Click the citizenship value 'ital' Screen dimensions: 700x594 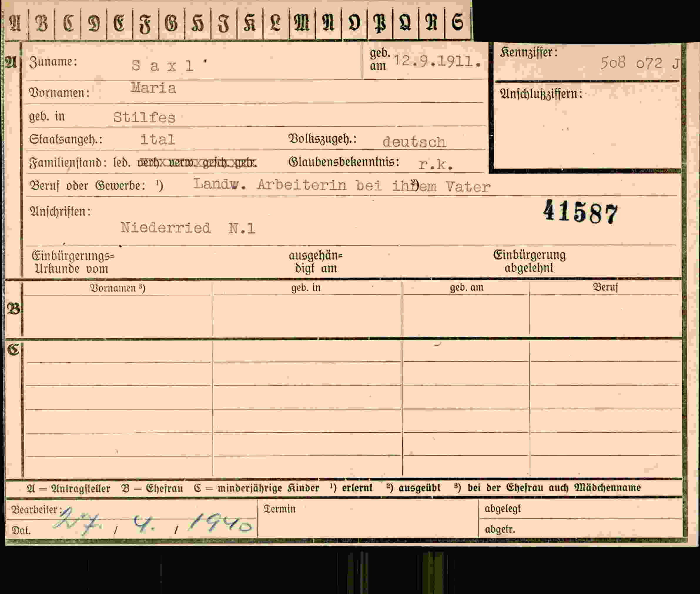[x=158, y=139]
